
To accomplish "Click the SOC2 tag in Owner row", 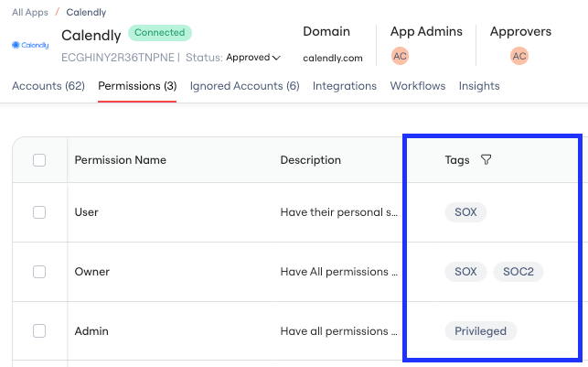I will [x=519, y=272].
